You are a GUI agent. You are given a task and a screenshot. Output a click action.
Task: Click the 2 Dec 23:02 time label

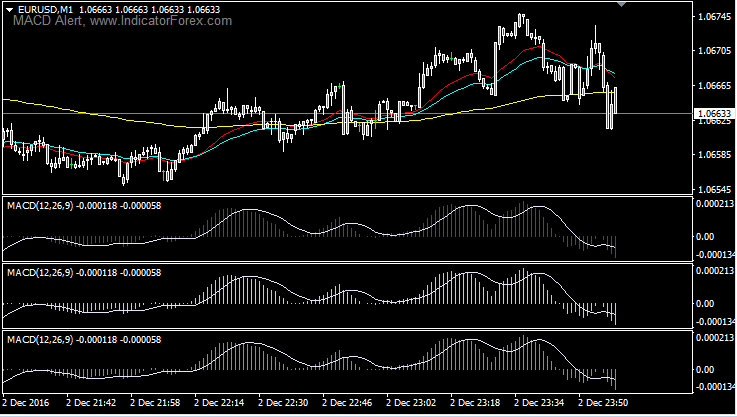411,403
